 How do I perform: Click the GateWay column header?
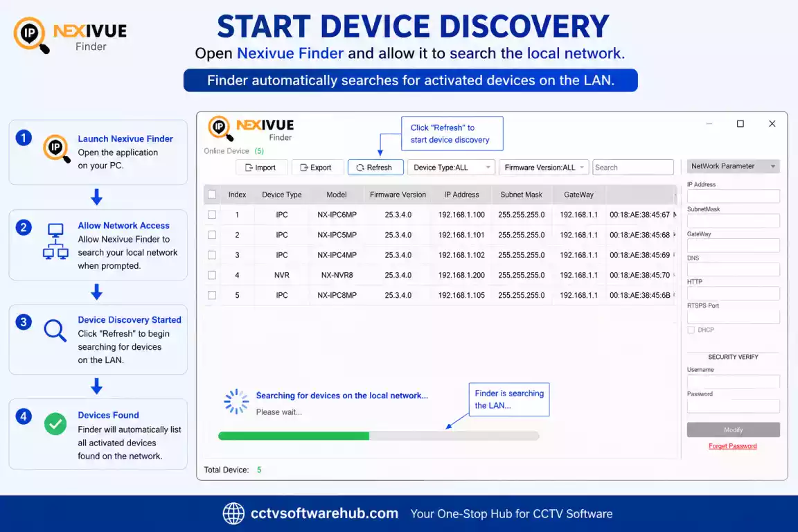pyautogui.click(x=578, y=195)
